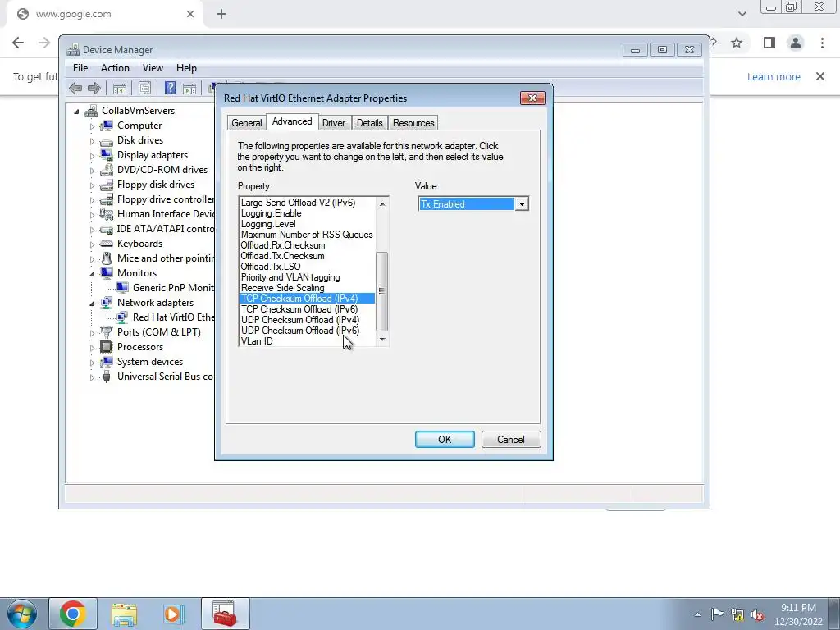The width and height of the screenshot is (840, 630).
Task: Open Windows Explorer folder from the taskbar
Action: (x=124, y=614)
